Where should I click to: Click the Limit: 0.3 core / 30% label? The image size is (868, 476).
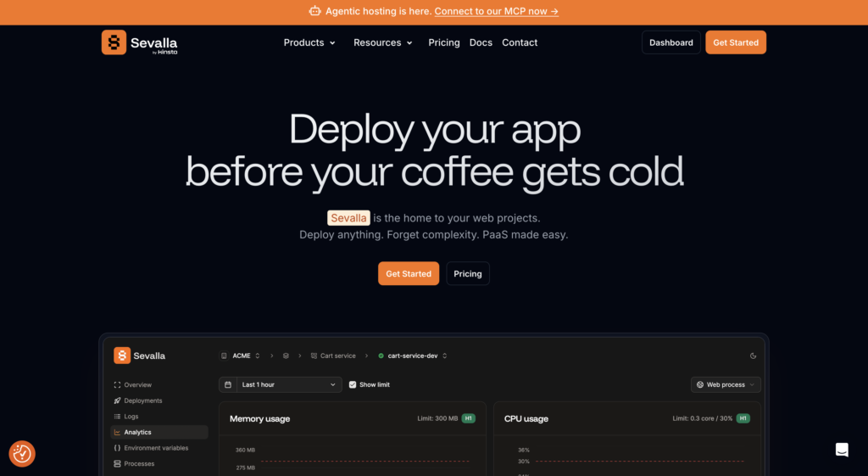703,418
